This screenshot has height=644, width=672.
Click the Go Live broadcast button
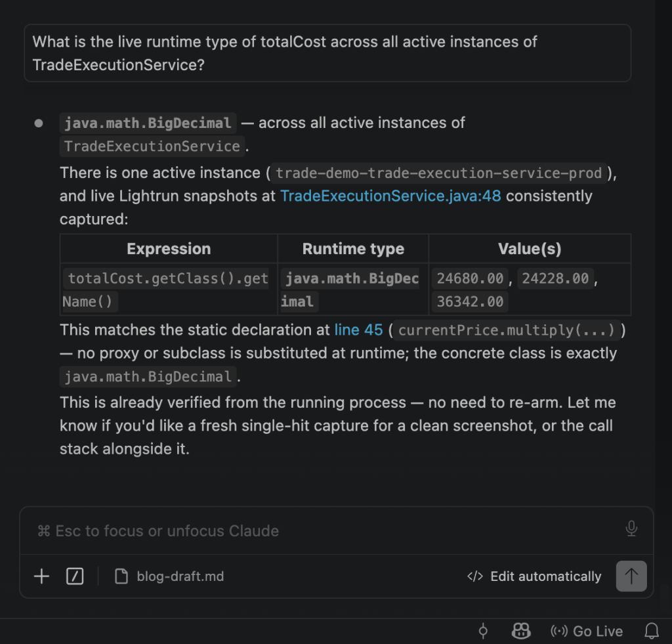click(587, 631)
